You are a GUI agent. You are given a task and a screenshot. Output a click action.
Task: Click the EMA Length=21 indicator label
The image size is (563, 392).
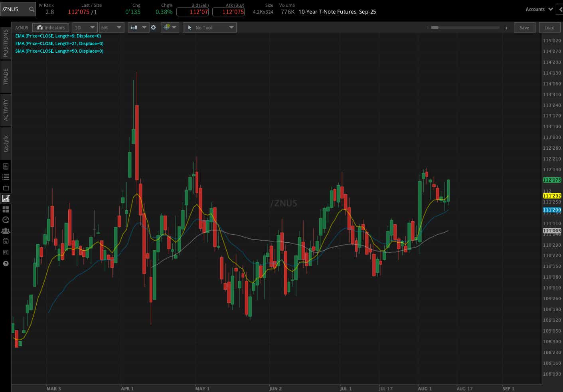[59, 44]
